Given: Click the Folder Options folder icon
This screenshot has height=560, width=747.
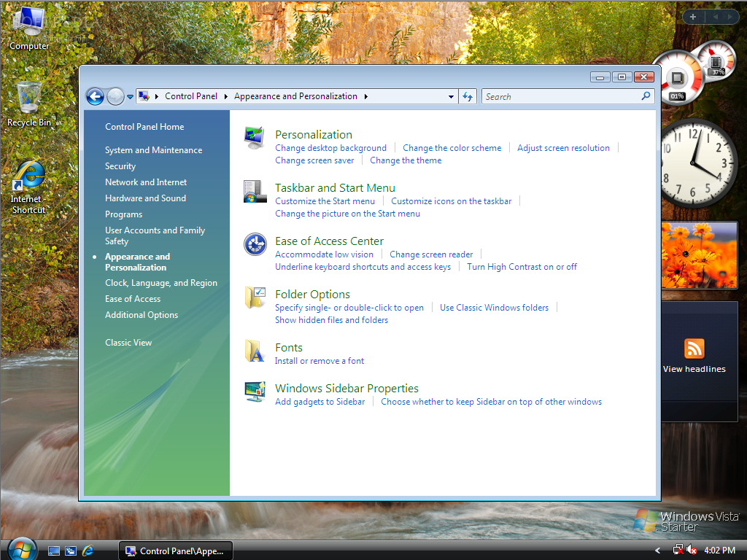Looking at the screenshot, I should 255,297.
